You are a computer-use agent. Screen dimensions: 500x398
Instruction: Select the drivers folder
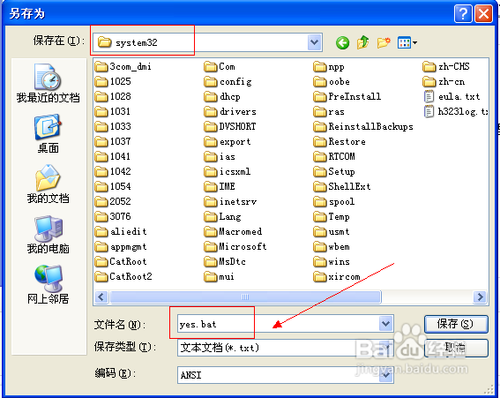(x=230, y=112)
